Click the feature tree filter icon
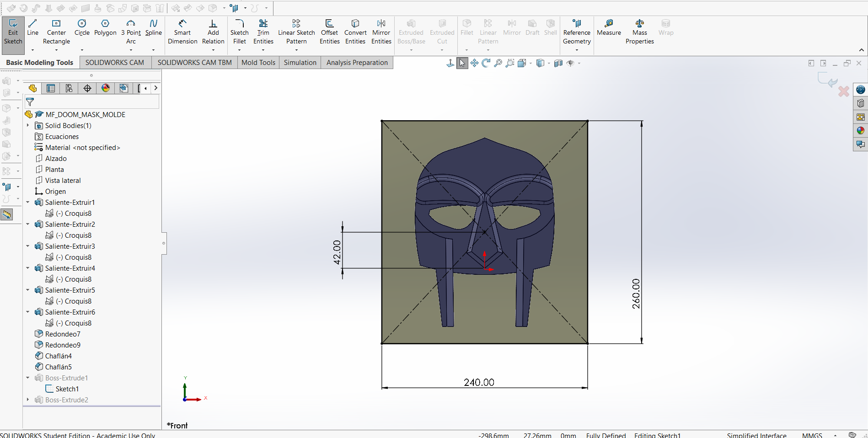 (x=30, y=102)
